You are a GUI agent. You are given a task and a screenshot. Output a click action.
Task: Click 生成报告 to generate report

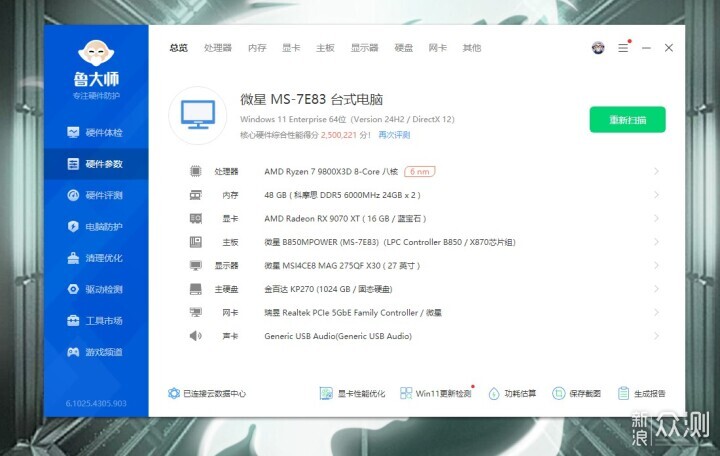(x=641, y=394)
